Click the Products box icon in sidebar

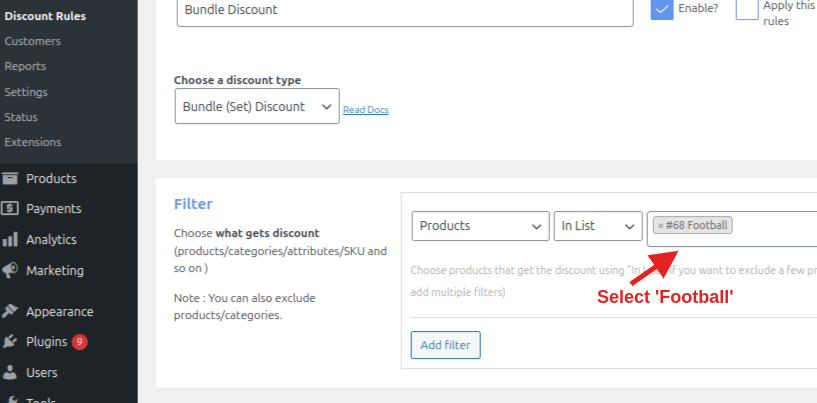coord(10,179)
